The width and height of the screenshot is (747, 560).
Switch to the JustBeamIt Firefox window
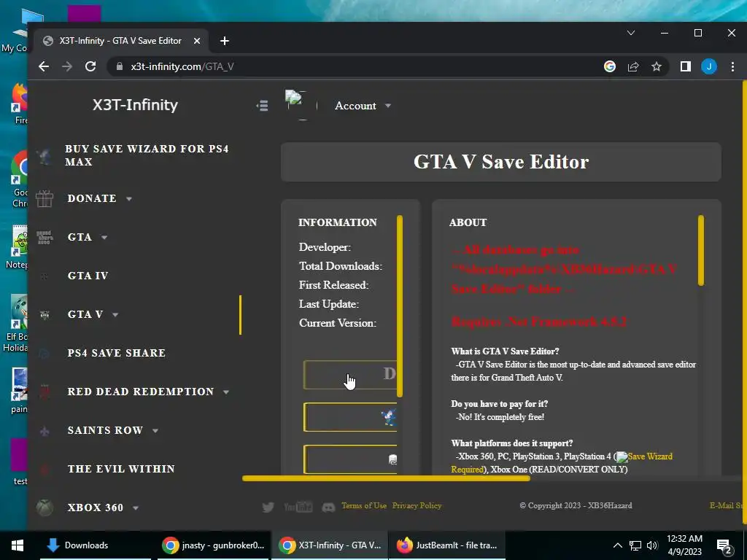click(447, 545)
